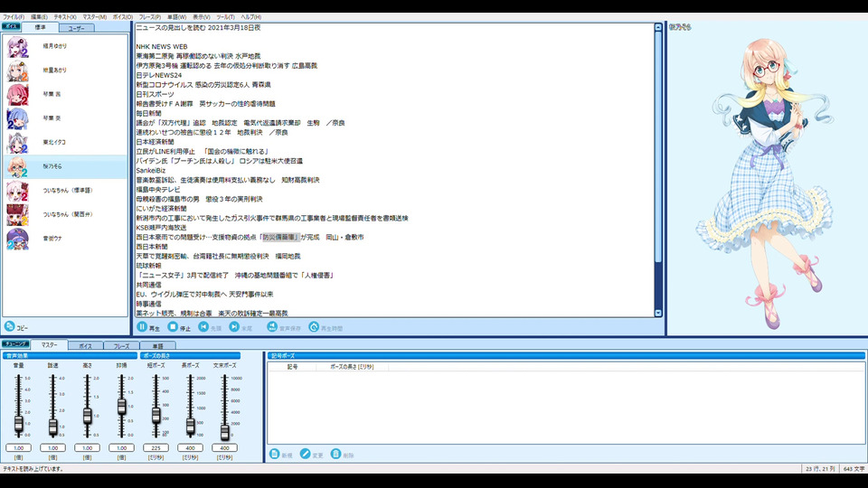Screen dimensions: 868x488
Task: Click the 音量 volume slider handle
Action: 18,424
